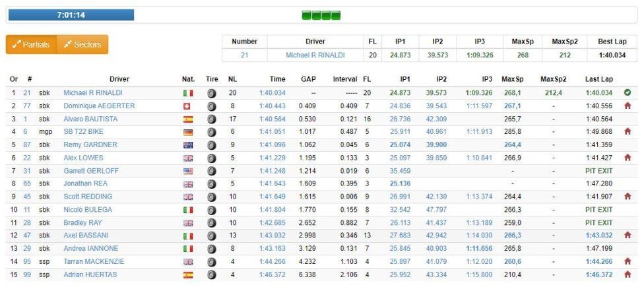Click the Partials button

[x=31, y=44]
